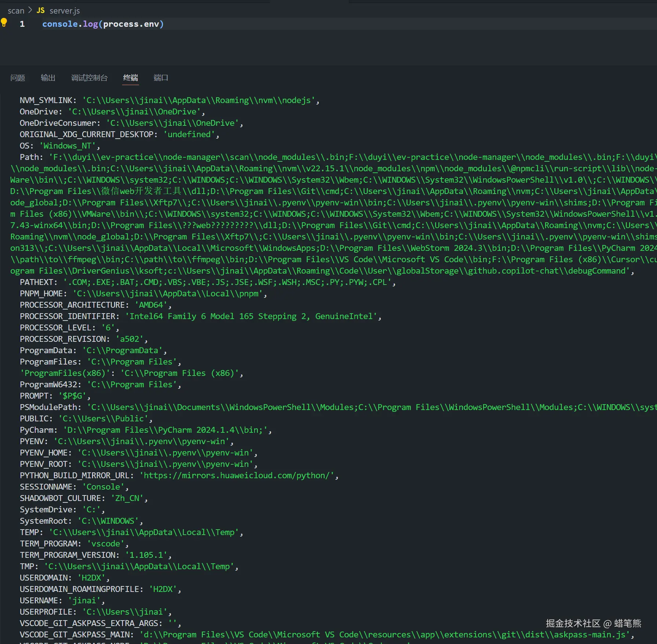
Task: Click the PYENV_ROOT variable name
Action: click(43, 464)
